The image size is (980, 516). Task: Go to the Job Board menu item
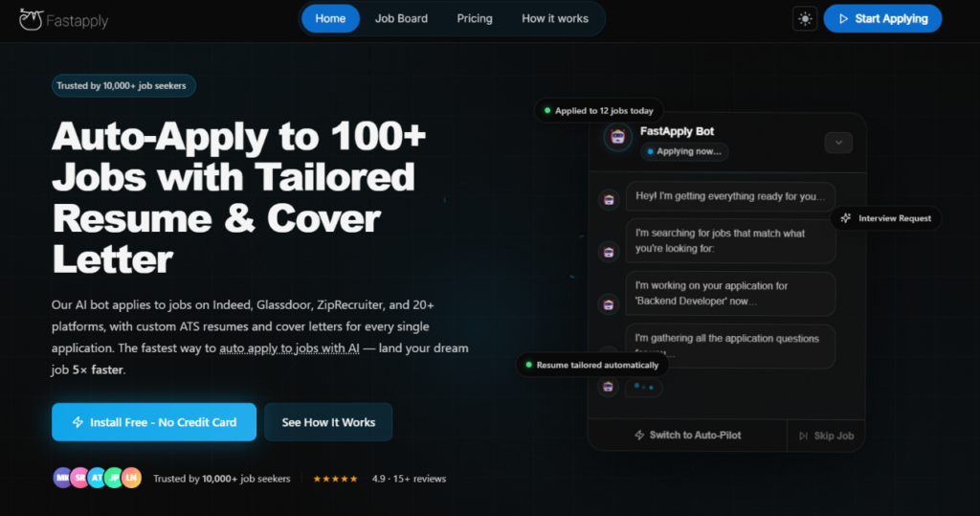coord(401,19)
